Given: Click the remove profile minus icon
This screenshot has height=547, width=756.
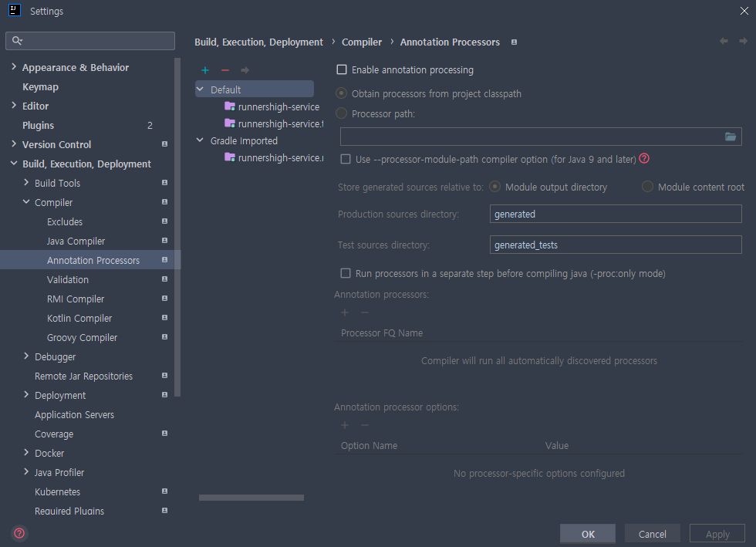Looking at the screenshot, I should 224,69.
